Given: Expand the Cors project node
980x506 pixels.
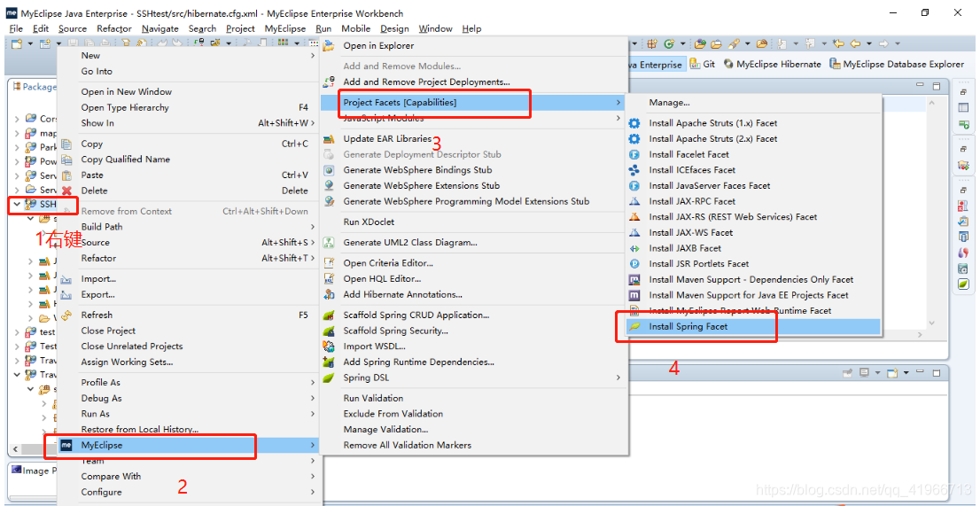Looking at the screenshot, I should click(17, 118).
